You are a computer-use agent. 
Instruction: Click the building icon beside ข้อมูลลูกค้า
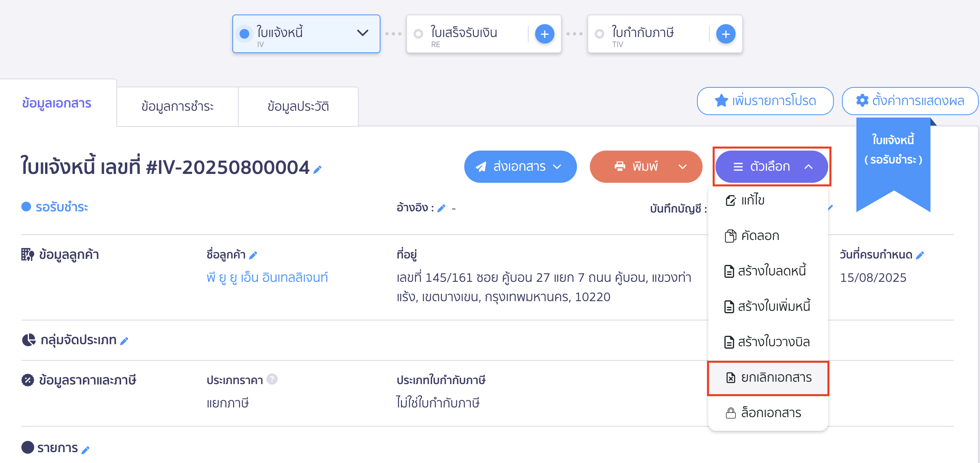point(27,254)
